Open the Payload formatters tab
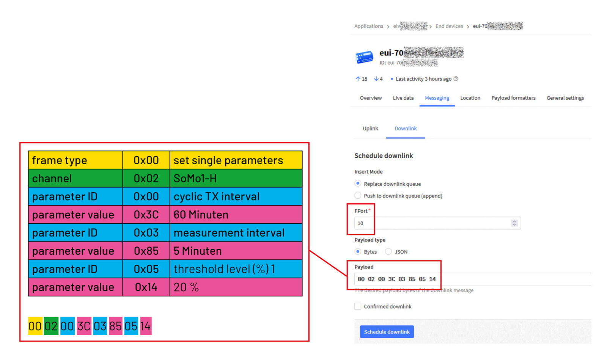The width and height of the screenshot is (607, 364). click(x=513, y=98)
